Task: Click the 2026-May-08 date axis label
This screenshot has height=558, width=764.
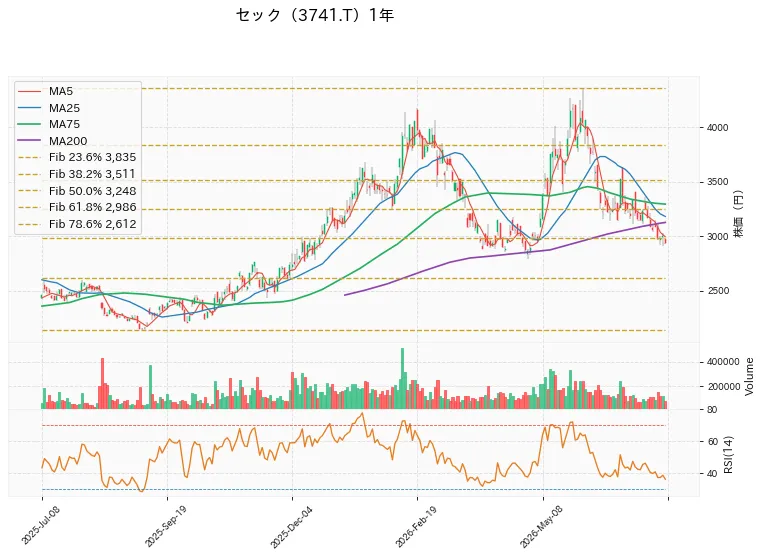Action: point(541,526)
